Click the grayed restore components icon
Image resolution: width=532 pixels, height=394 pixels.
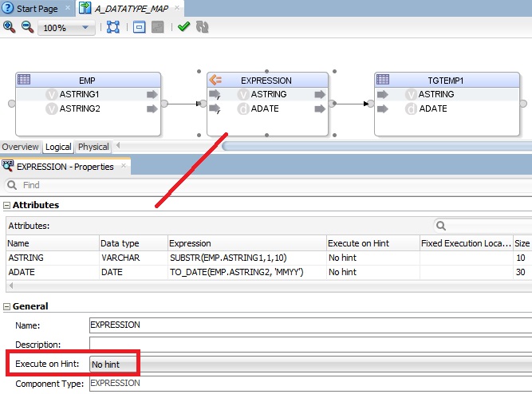point(157,27)
